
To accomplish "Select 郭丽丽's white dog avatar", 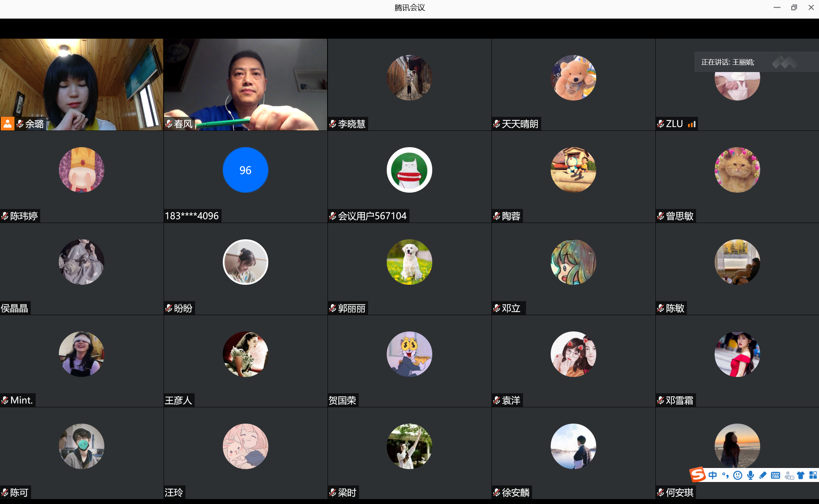I will click(409, 262).
